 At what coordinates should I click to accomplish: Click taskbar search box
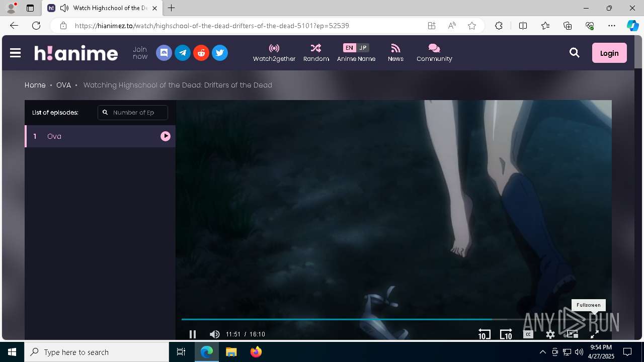point(97,352)
